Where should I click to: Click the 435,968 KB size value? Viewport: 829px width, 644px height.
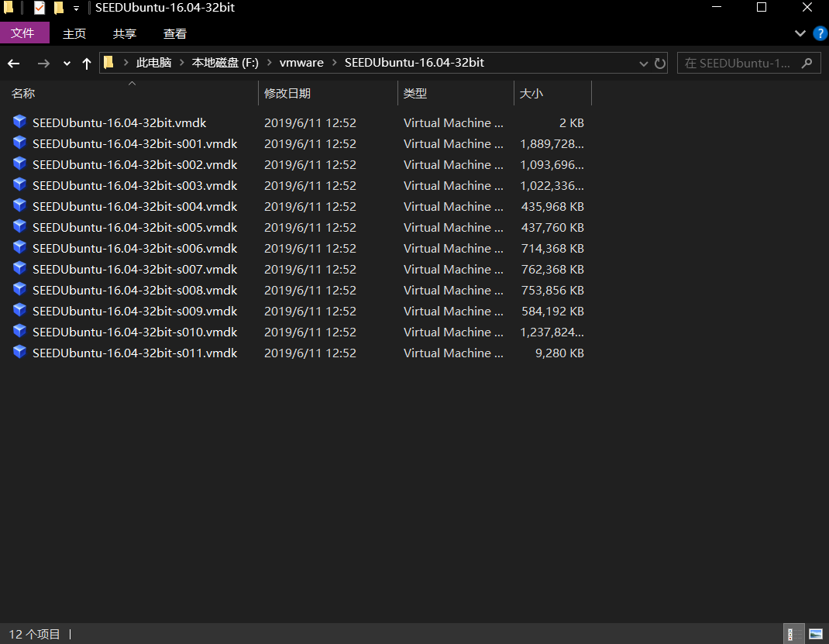552,207
